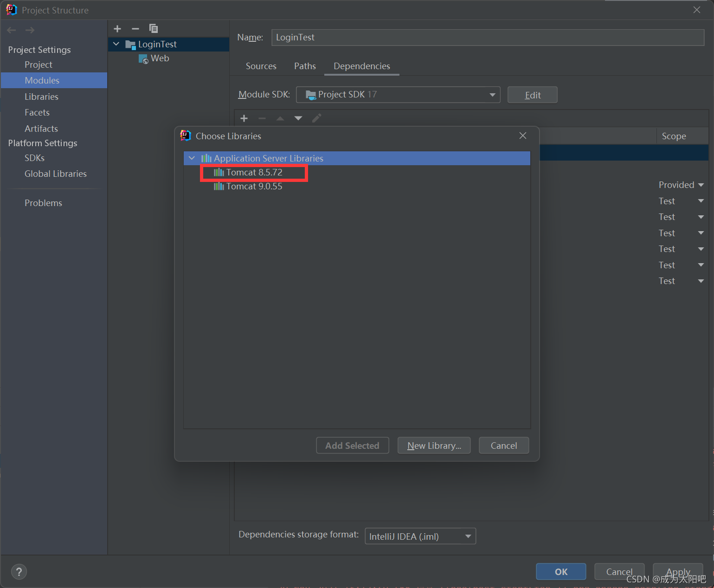
Task: Add dependency using plus icon
Action: click(x=244, y=118)
